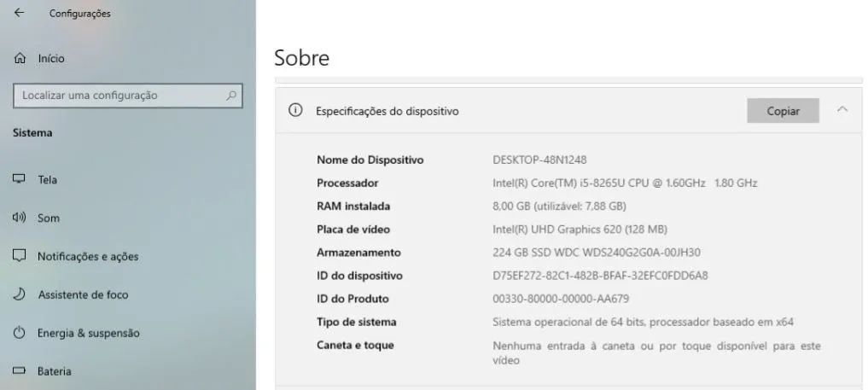Open the Início settings home
This screenshot has width=868, height=390.
(x=51, y=58)
